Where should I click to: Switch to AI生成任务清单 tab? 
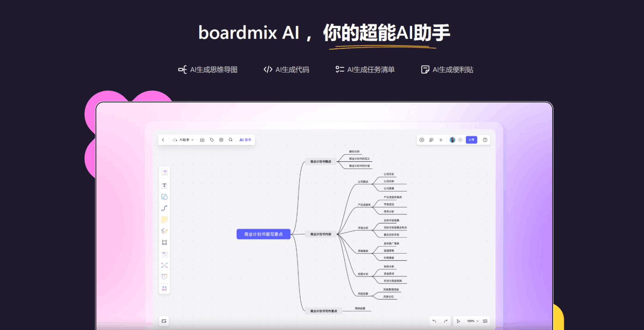click(365, 70)
